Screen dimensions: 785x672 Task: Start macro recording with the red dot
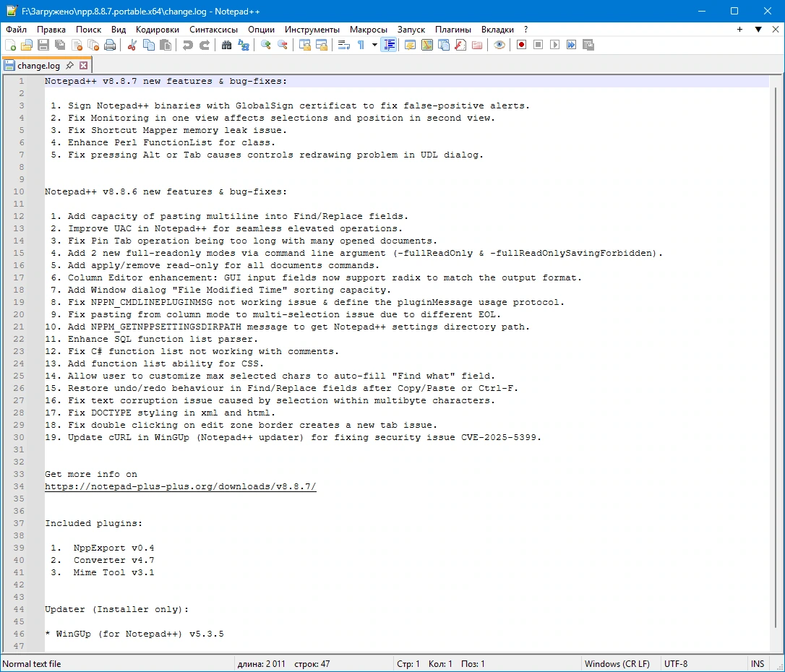(522, 46)
